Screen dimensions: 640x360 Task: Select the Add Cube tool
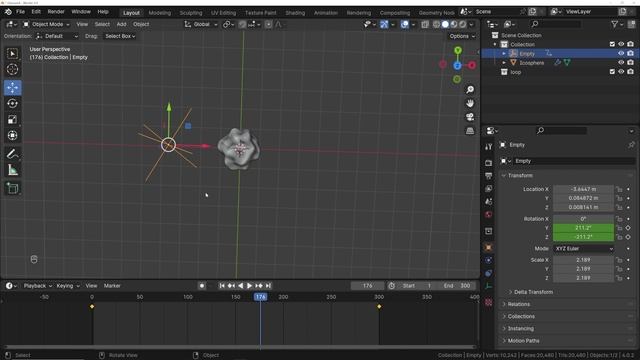coord(12,188)
